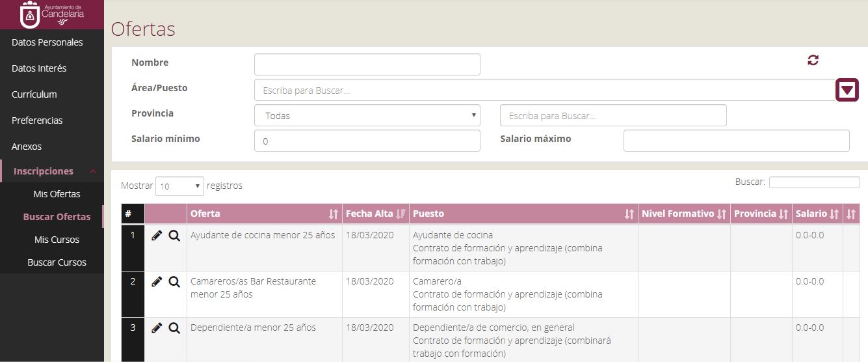The image size is (868, 362).
Task: Open Anexos in the sidebar
Action: pos(27,146)
